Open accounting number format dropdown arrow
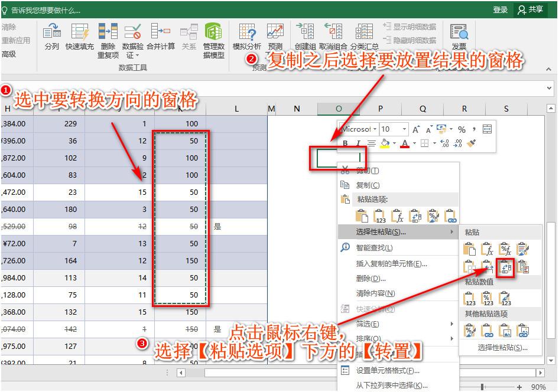Screen dimensions: 559x392 click(x=451, y=129)
